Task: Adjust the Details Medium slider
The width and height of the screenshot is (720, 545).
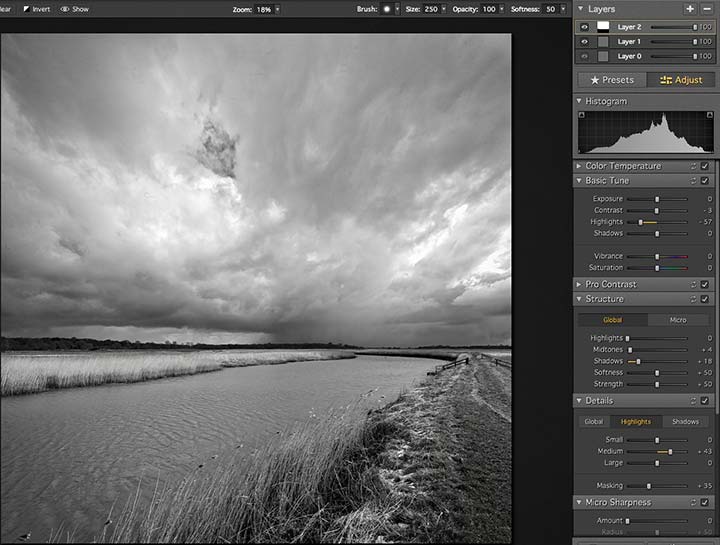Action: [670, 452]
